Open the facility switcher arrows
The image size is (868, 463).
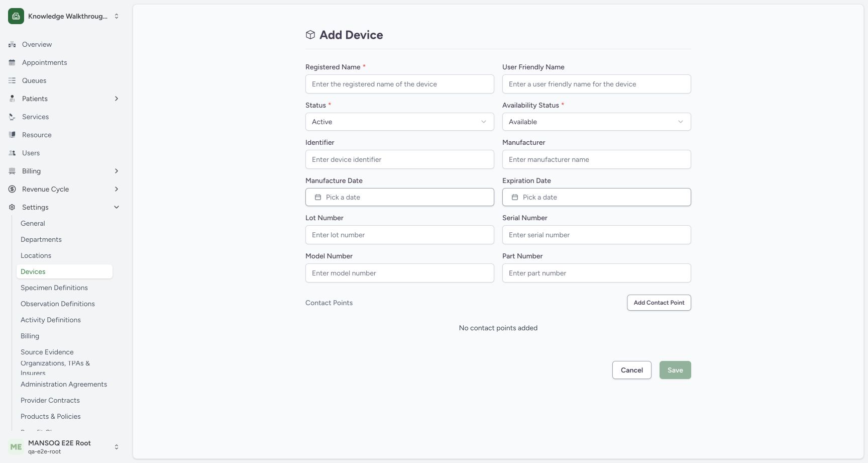117,16
